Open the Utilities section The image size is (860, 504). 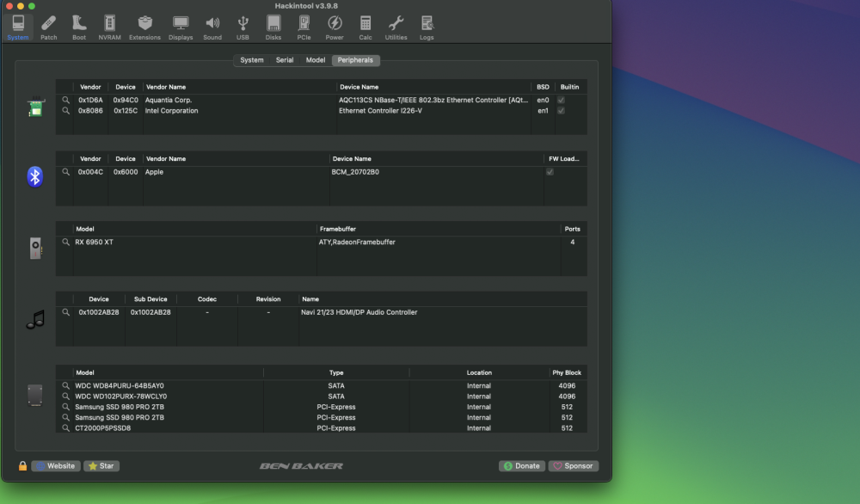[x=396, y=28]
